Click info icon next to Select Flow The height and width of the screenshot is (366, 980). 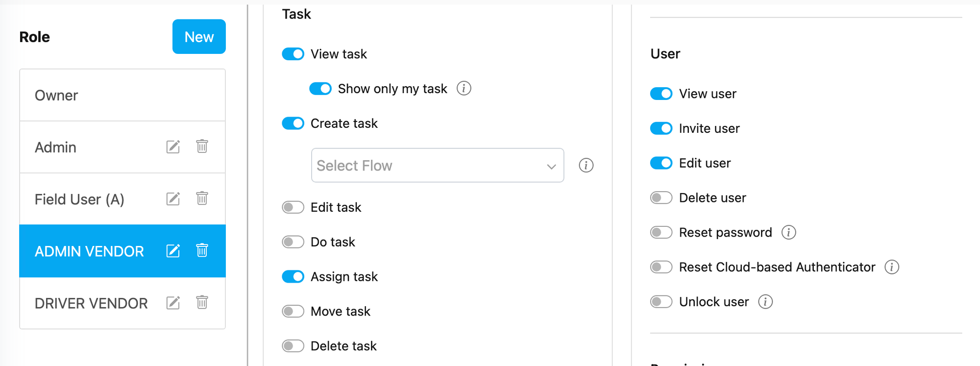click(586, 165)
